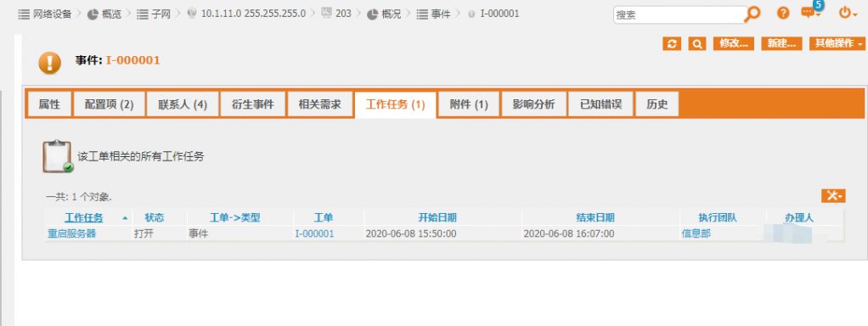Go to the 子网 breadcrumb
Image resolution: width=868 pixels, height=326 pixels.
point(161,14)
